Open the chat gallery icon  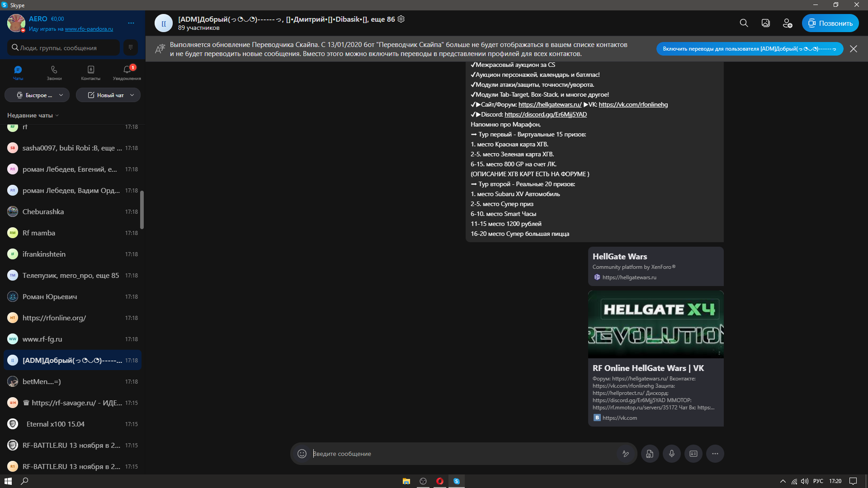point(765,23)
